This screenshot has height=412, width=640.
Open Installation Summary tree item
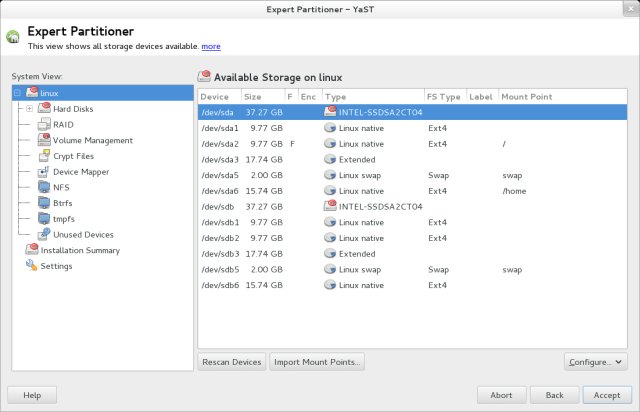point(80,250)
